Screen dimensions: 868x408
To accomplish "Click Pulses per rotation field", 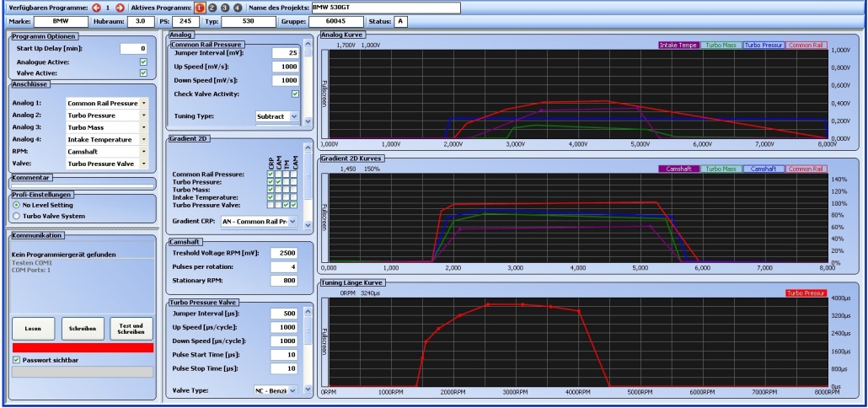I will tap(285, 267).
